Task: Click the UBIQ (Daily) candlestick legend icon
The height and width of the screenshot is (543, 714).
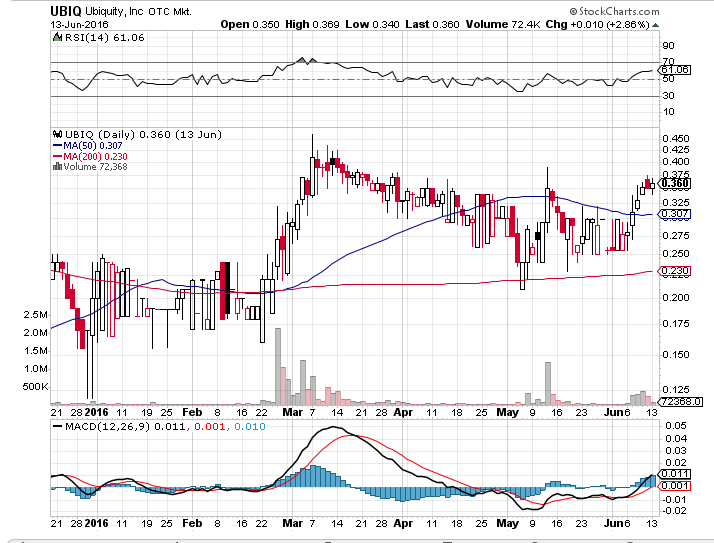Action: click(57, 134)
